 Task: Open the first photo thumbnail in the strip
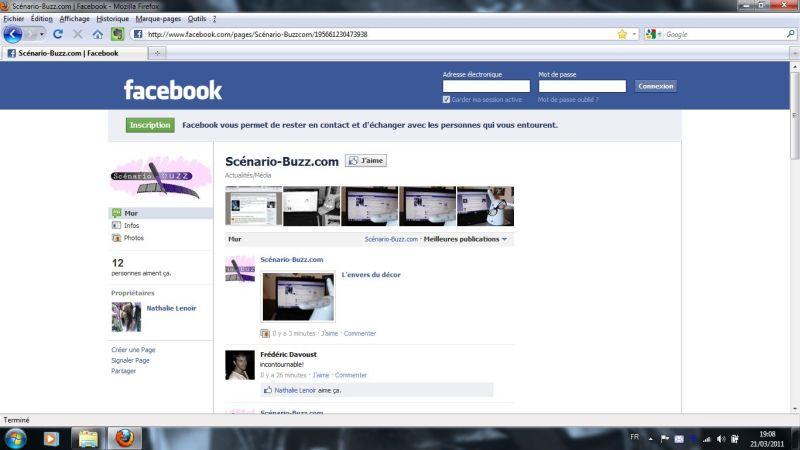[254, 206]
